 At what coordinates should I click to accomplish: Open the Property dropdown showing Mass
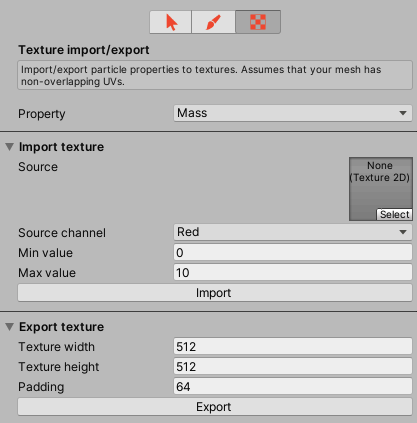pyautogui.click(x=293, y=113)
